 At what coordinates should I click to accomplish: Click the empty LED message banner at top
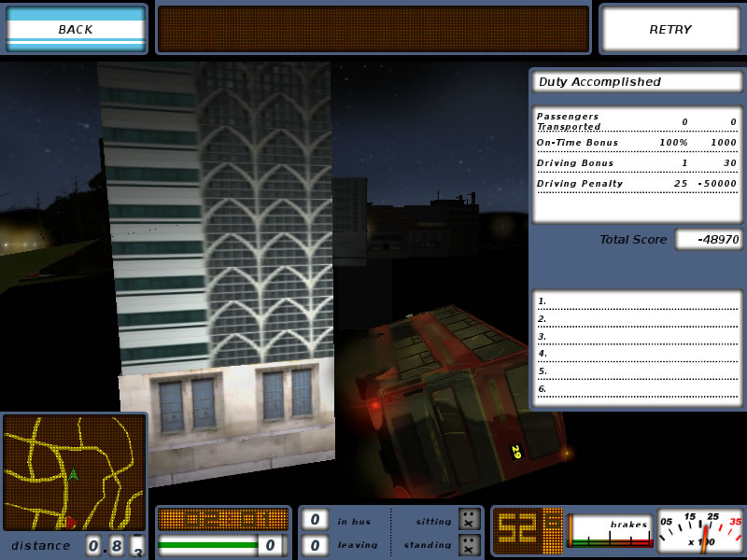coord(373,29)
